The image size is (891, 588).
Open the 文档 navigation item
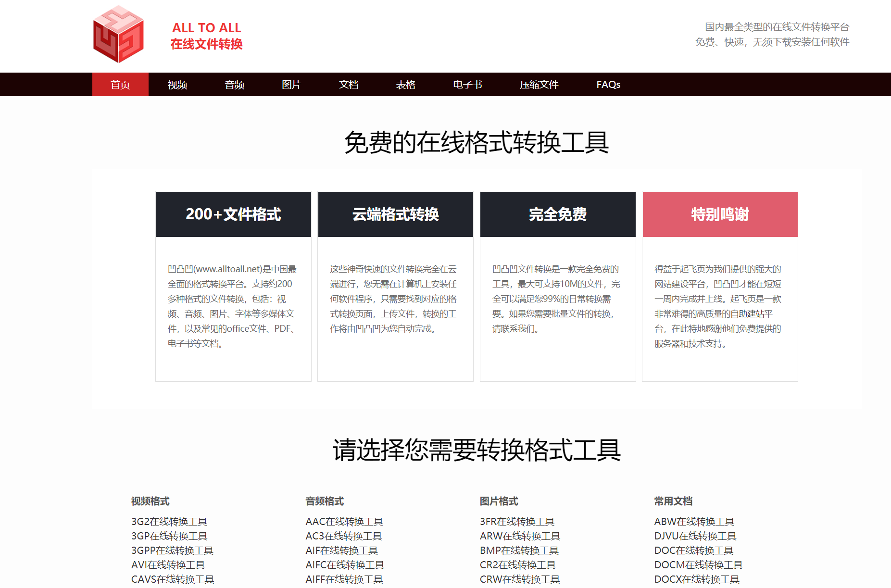[x=349, y=85]
